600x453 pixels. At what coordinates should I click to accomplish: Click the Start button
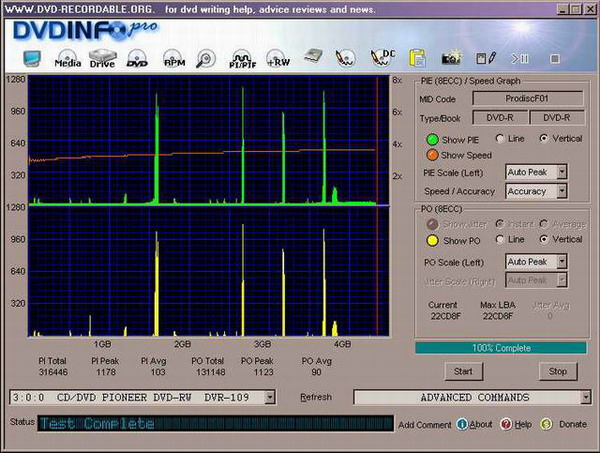[463, 372]
